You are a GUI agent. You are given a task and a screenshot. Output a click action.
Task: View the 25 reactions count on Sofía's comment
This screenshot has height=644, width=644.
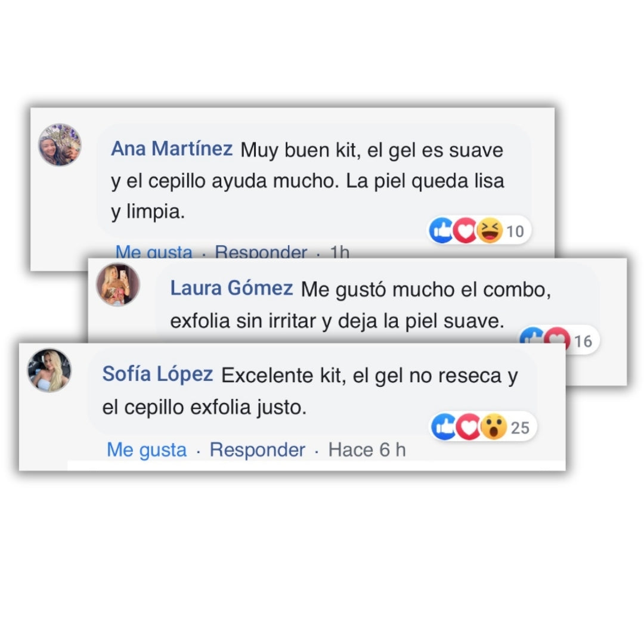(520, 428)
